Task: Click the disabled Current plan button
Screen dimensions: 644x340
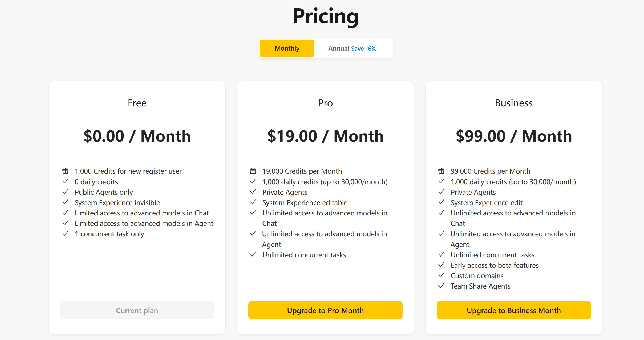Action: tap(137, 310)
